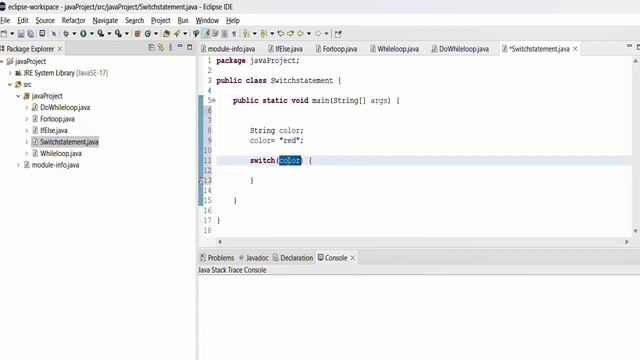Go to Last Edit Location icon
Image resolution: width=640 pixels, height=360 pixels.
pyautogui.click(x=280, y=33)
